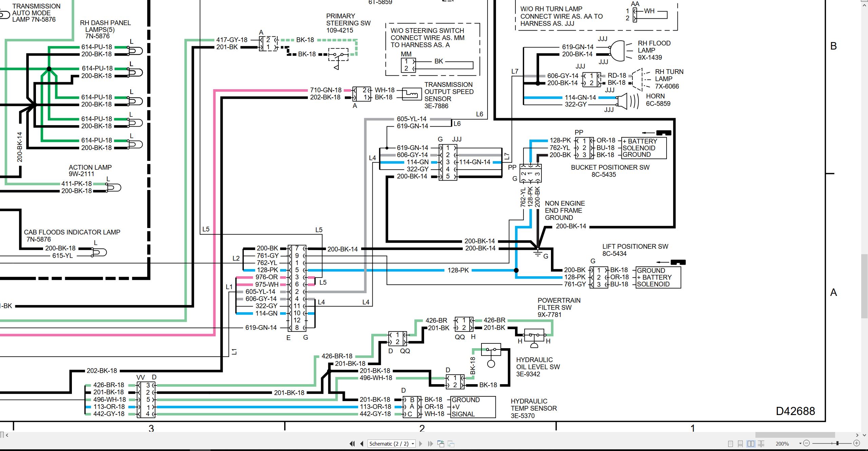Click the D42688 drawing number
868x451 pixels.
click(x=795, y=411)
